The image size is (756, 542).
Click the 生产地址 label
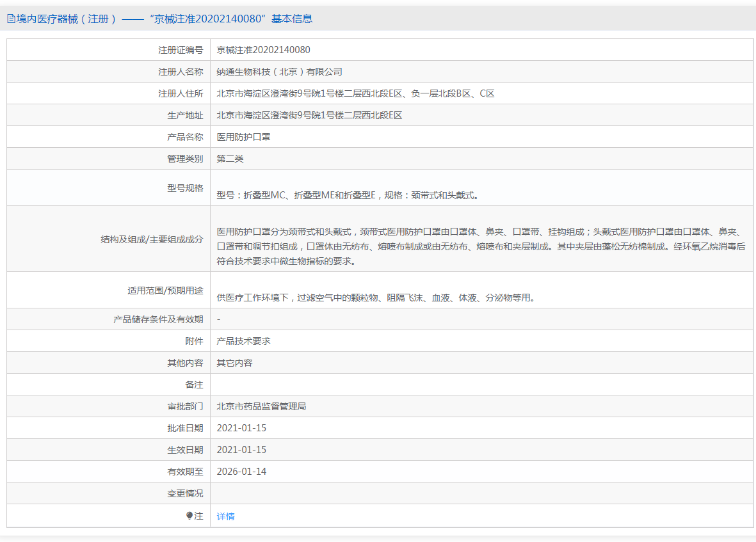pos(185,115)
